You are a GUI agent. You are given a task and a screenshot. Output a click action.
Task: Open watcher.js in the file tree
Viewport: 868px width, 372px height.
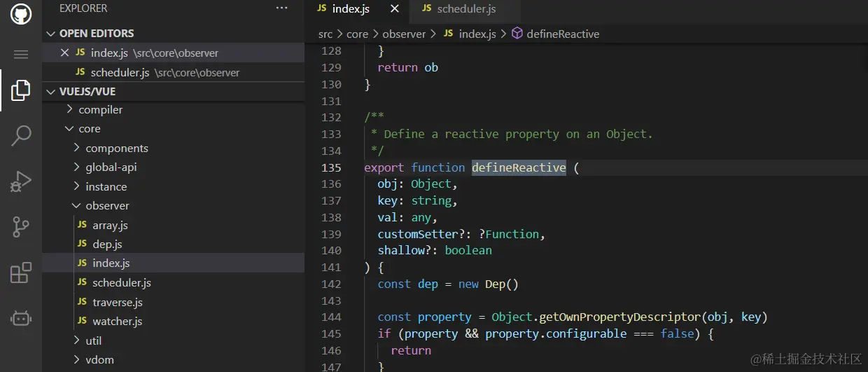click(173, 322)
